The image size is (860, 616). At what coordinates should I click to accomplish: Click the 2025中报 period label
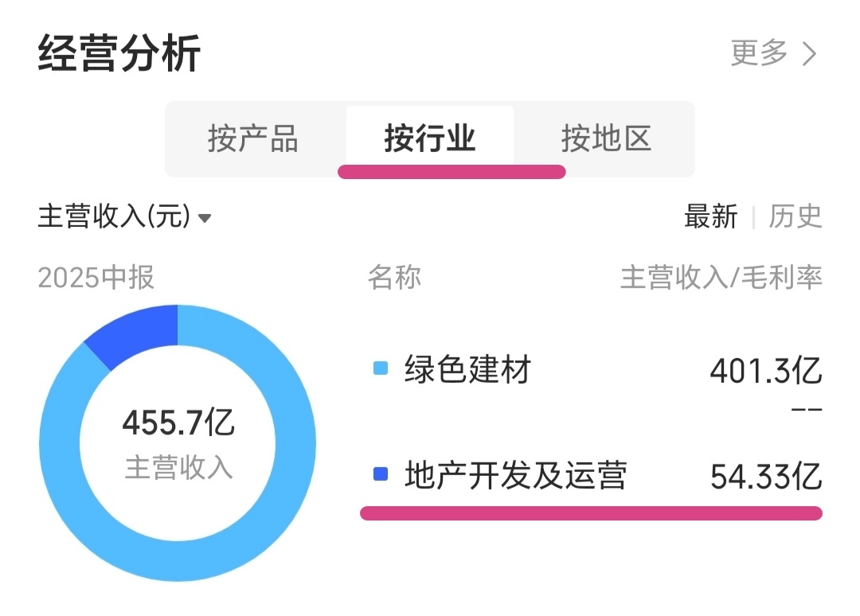pos(96,278)
